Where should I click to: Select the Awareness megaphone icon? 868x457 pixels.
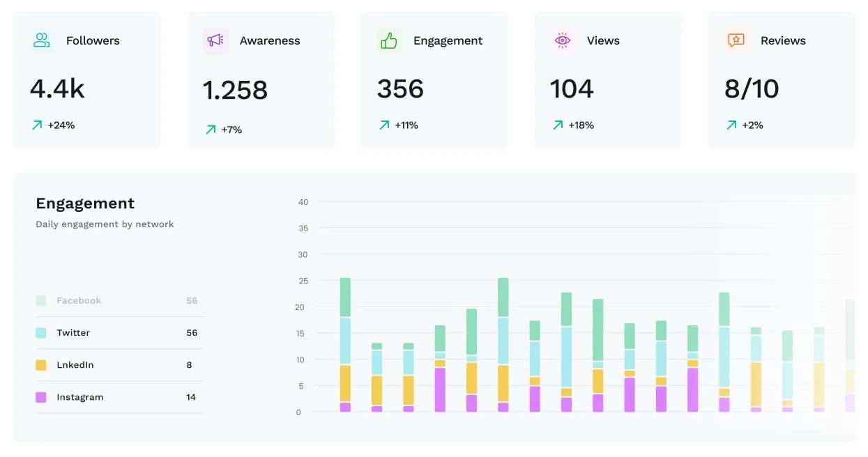tap(215, 40)
